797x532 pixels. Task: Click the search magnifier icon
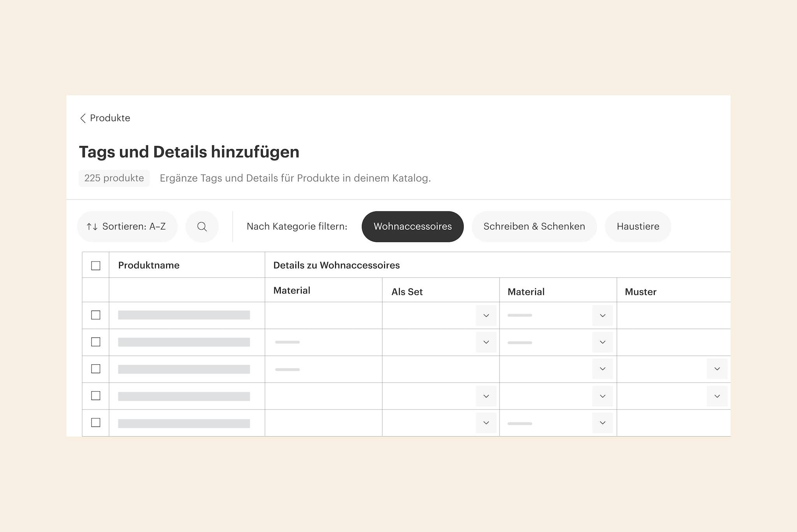tap(202, 226)
